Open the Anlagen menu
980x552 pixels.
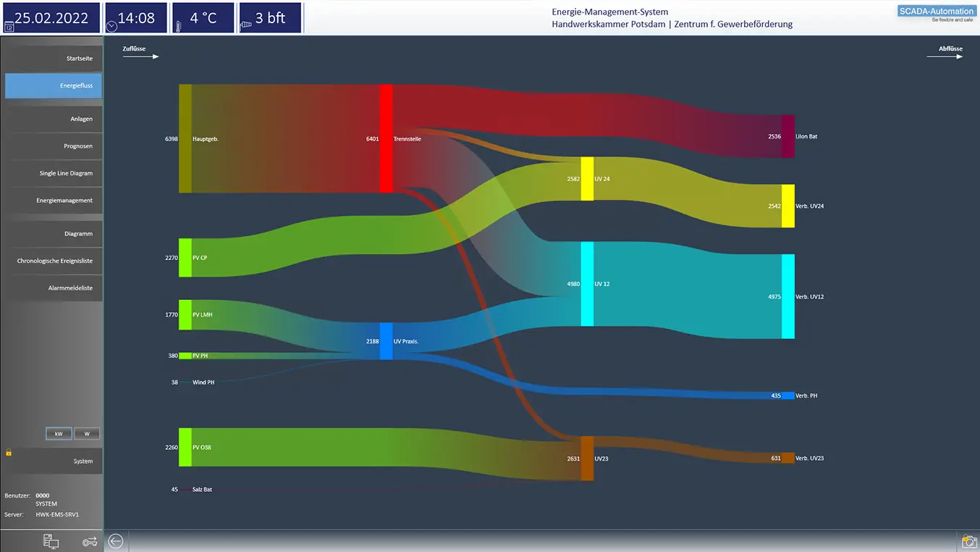click(53, 119)
